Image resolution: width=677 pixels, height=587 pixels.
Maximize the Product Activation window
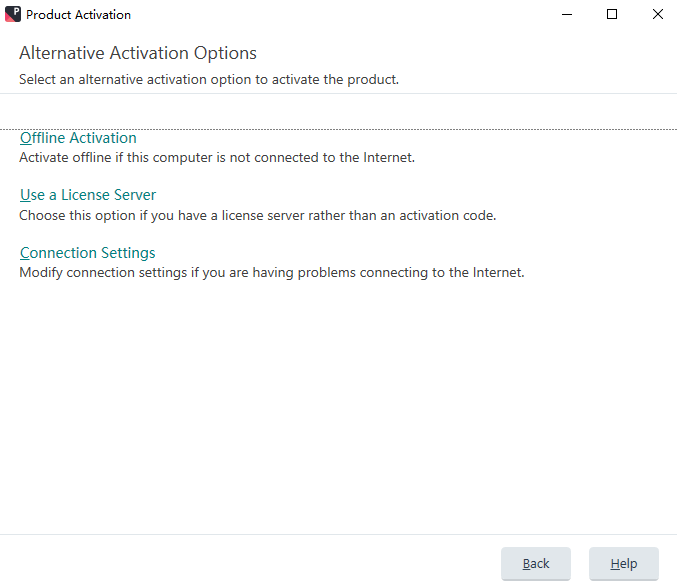(x=612, y=14)
